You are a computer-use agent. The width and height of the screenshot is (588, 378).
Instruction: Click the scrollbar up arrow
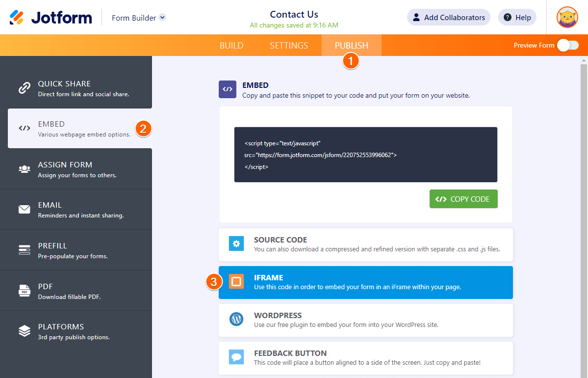tap(584, 60)
